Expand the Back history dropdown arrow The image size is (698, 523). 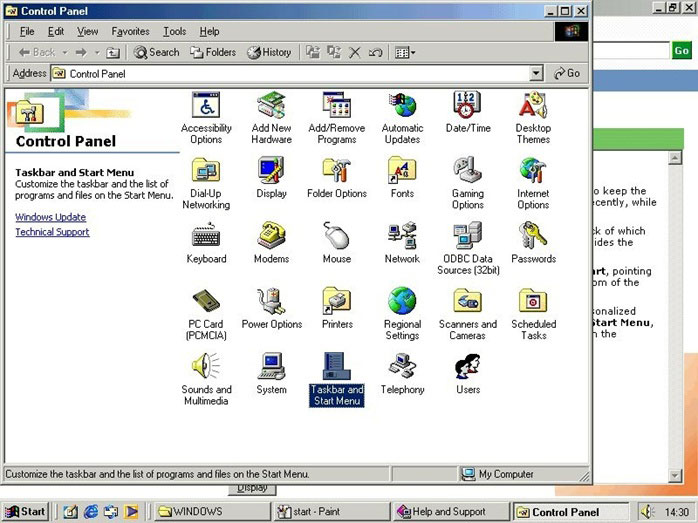pos(65,53)
